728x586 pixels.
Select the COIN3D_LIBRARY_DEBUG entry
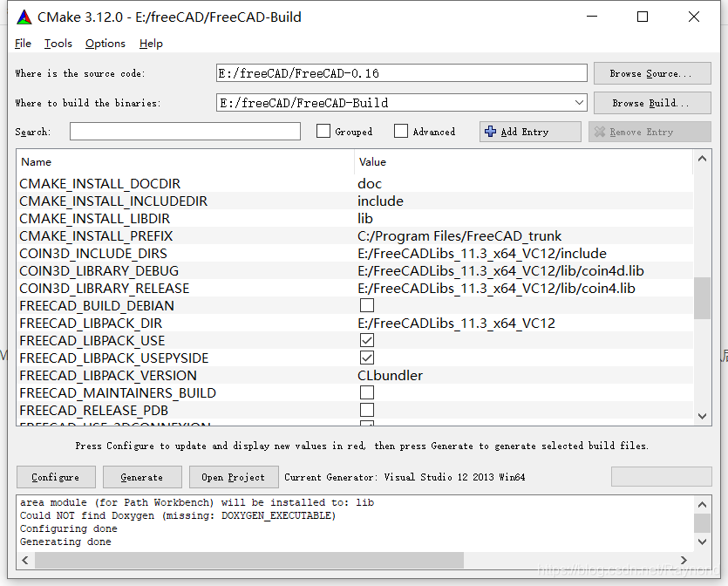(x=99, y=270)
